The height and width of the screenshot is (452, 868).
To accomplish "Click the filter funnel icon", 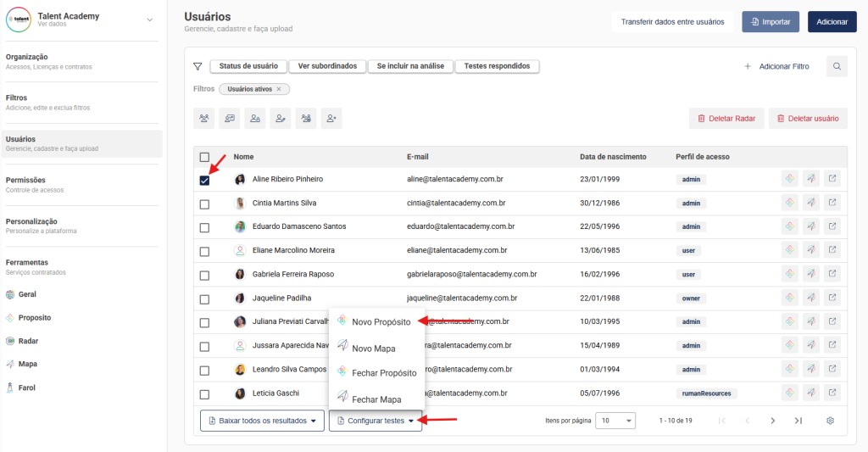I will tap(198, 66).
